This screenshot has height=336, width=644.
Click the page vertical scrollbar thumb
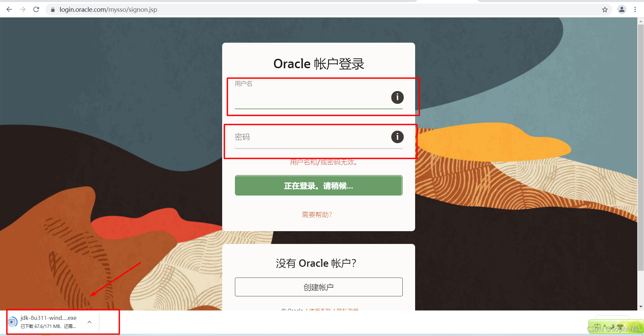click(x=641, y=147)
